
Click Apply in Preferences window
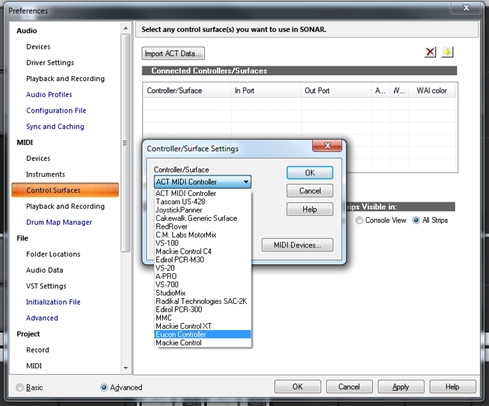(x=401, y=387)
